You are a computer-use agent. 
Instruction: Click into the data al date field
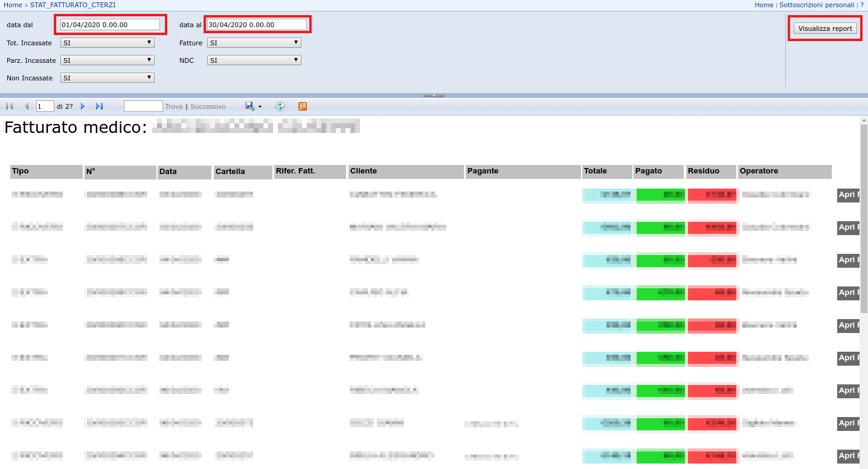click(257, 25)
